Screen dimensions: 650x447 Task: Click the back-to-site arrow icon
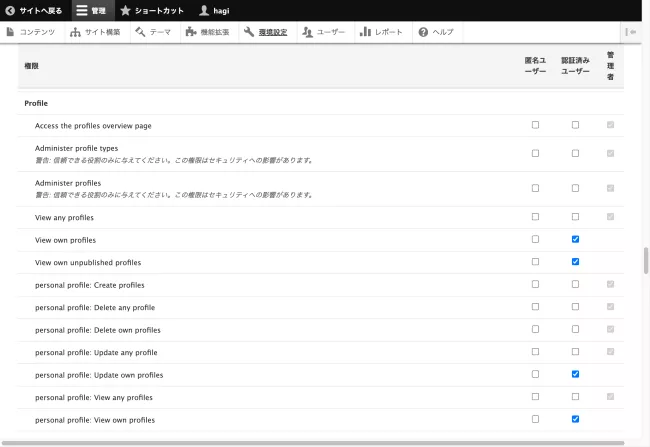(10, 10)
